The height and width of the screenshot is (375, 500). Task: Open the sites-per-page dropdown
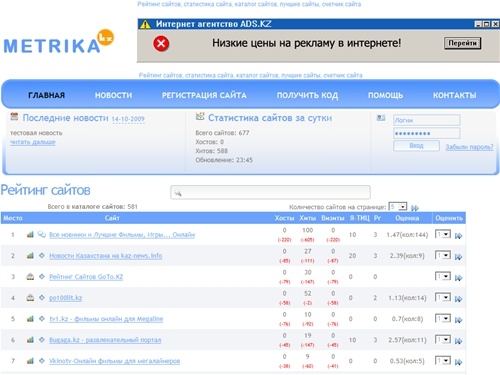coord(398,207)
